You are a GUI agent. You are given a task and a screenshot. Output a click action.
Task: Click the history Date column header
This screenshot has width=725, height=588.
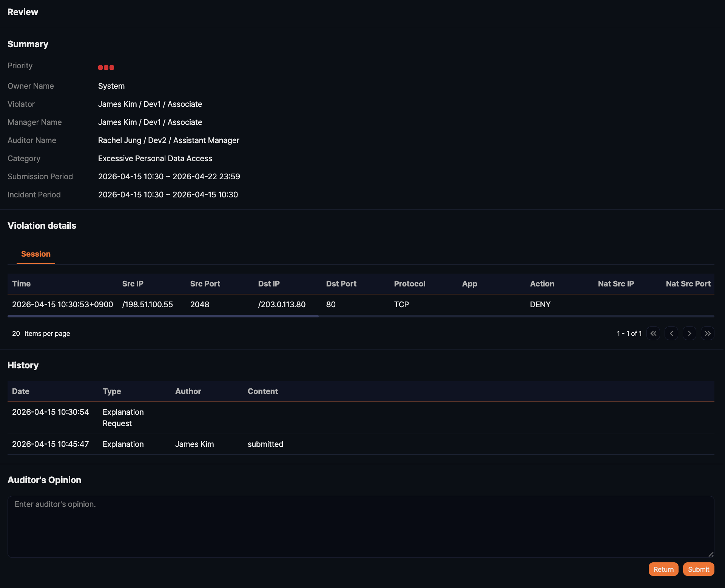click(x=21, y=391)
